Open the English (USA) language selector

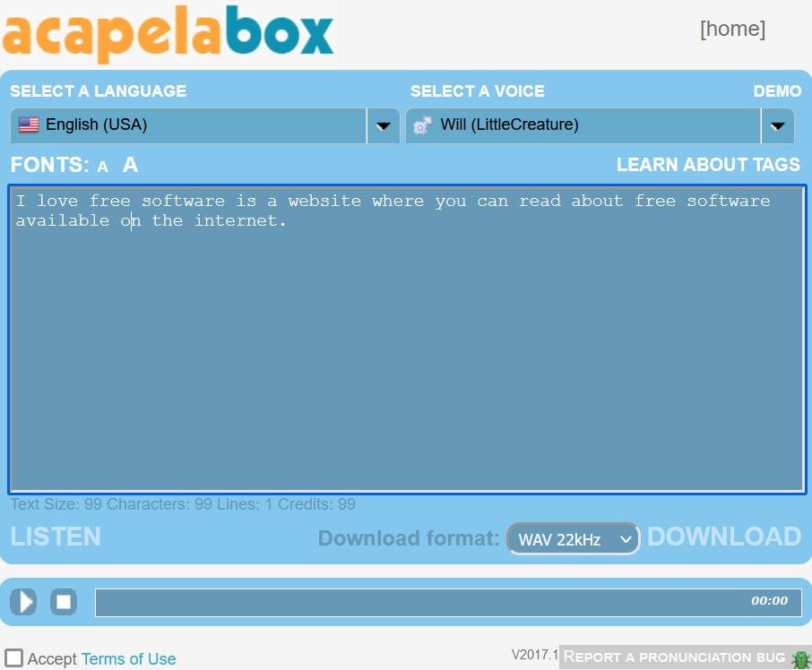tap(204, 125)
